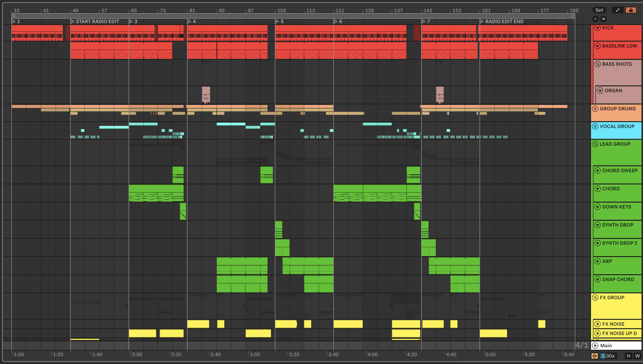The width and height of the screenshot is (643, 364).
Task: Expand the FX NOISE track arrow
Action: (x=598, y=324)
